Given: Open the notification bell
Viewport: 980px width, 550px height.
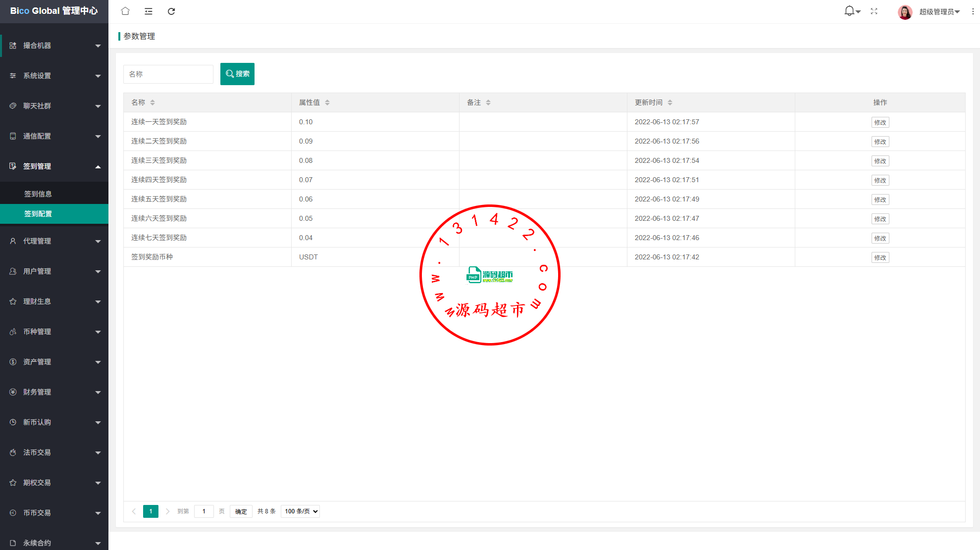Looking at the screenshot, I should [850, 11].
